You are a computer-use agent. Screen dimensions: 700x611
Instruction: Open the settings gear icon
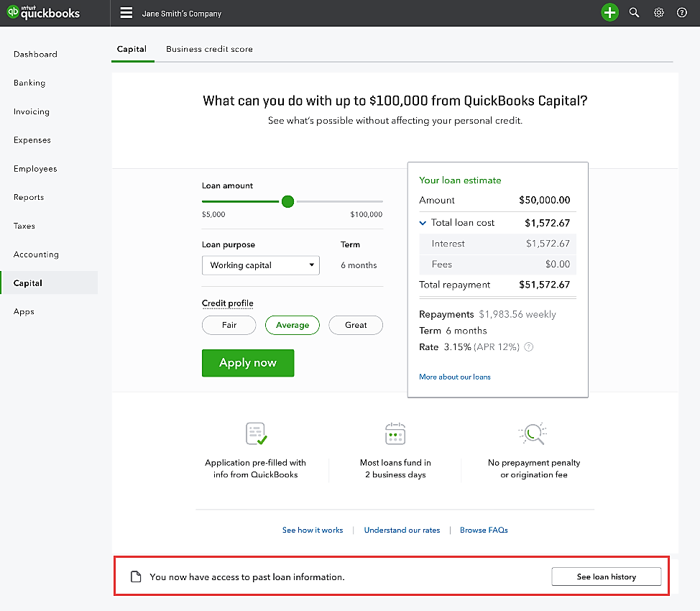click(x=658, y=12)
